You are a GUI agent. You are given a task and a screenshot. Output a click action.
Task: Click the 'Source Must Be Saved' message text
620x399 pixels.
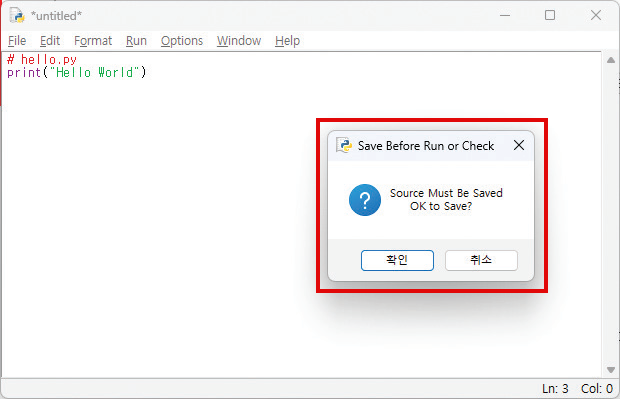(446, 193)
